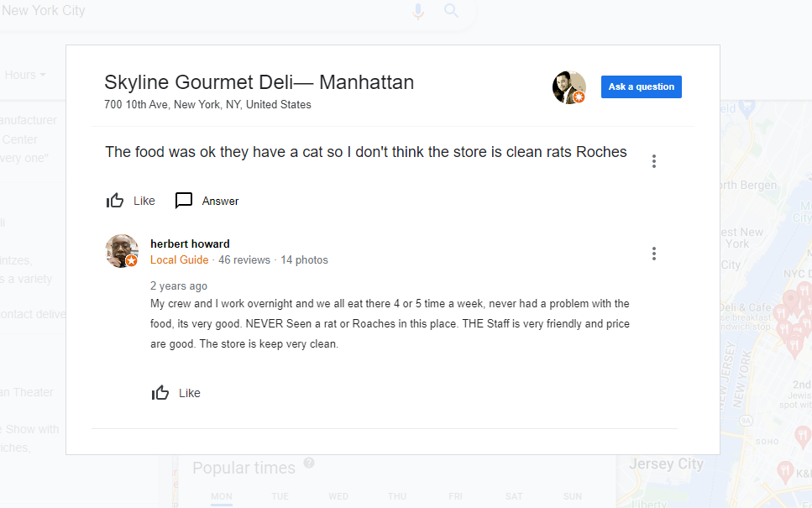Click the 14 photos text
This screenshot has width=812, height=508.
305,260
